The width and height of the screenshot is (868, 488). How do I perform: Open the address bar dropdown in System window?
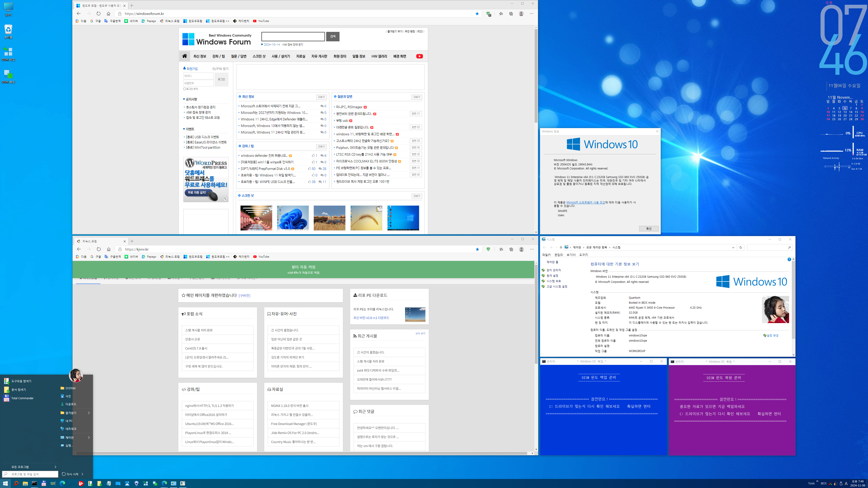733,248
